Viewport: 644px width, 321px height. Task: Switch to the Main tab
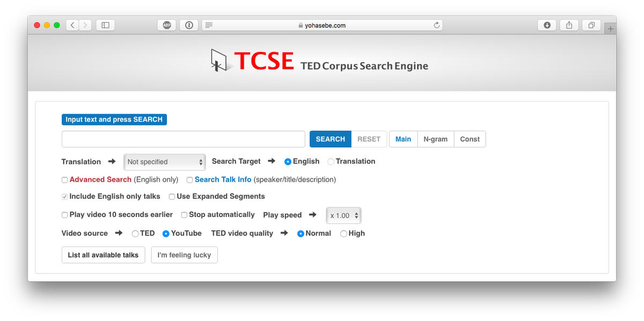(403, 139)
